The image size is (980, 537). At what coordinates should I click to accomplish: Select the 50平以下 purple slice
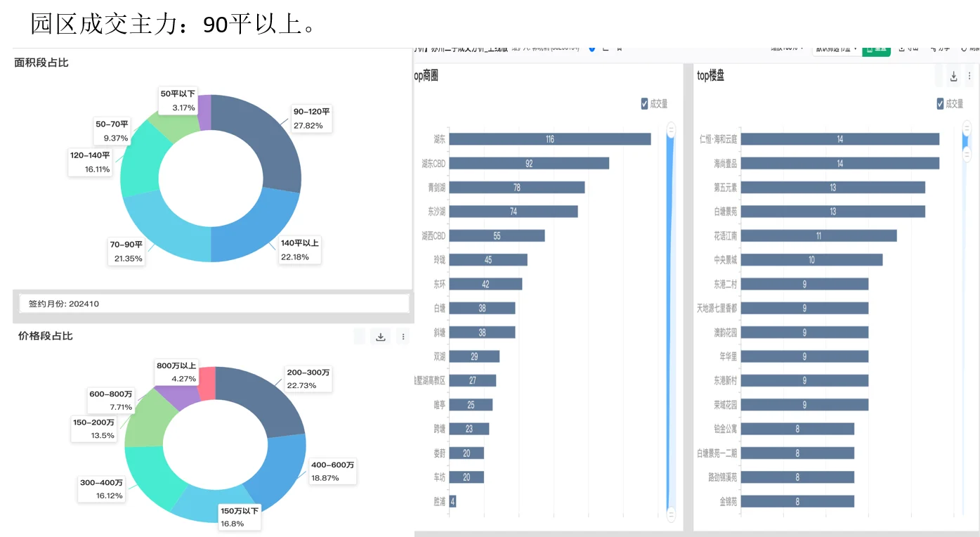click(x=204, y=112)
